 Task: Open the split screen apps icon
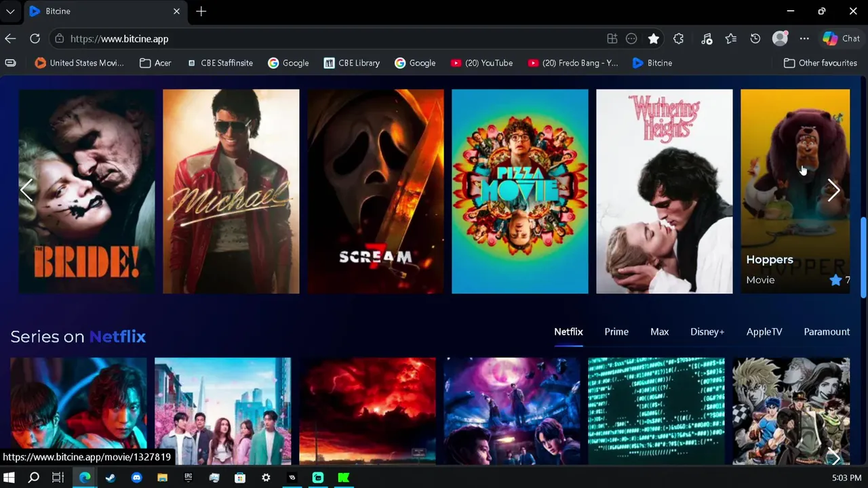[612, 39]
